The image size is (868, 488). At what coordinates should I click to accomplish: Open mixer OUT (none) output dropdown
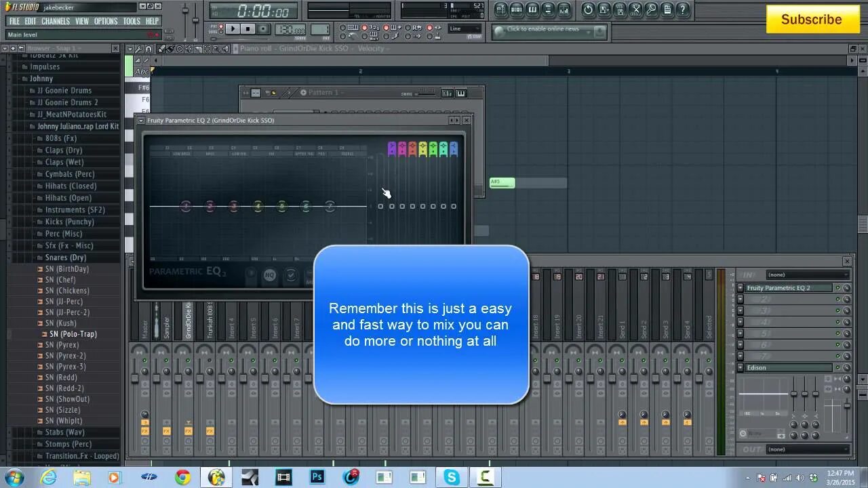[x=808, y=449]
